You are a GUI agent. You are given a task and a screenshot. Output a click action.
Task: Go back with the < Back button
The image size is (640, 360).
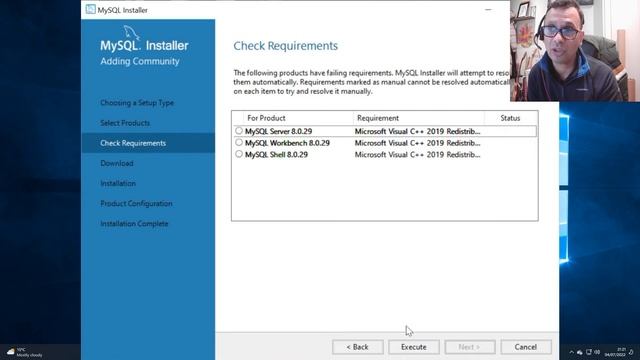click(358, 347)
